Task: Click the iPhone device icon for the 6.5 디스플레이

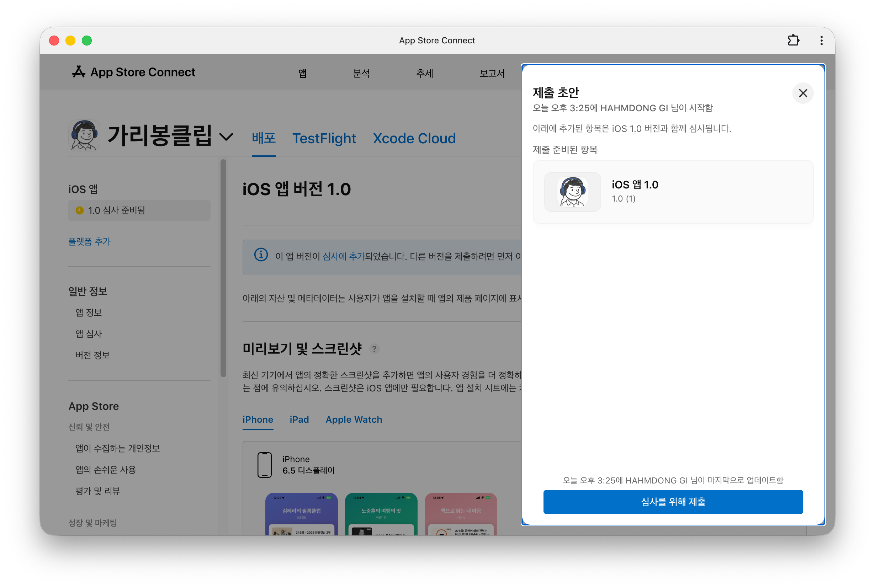Action: (x=264, y=465)
